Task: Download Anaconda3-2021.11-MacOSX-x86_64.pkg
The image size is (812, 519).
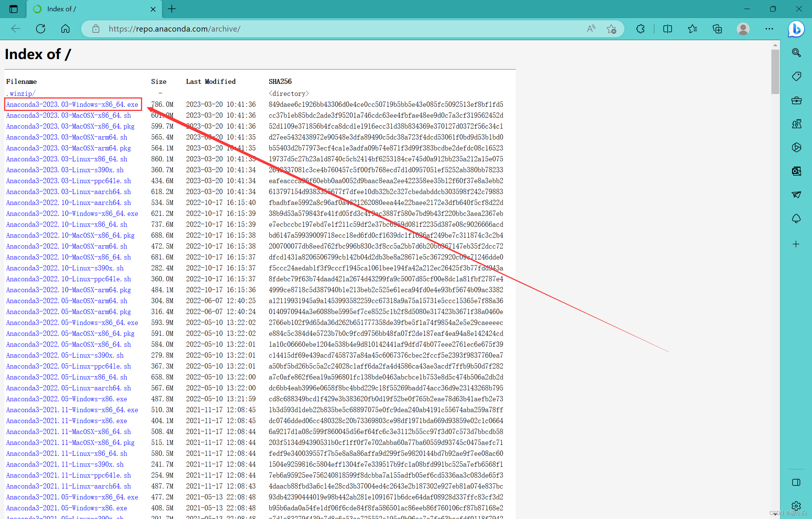Action: click(70, 443)
